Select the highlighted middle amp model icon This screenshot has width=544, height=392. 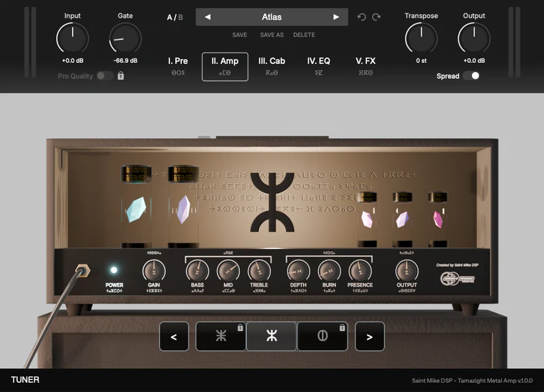click(272, 336)
